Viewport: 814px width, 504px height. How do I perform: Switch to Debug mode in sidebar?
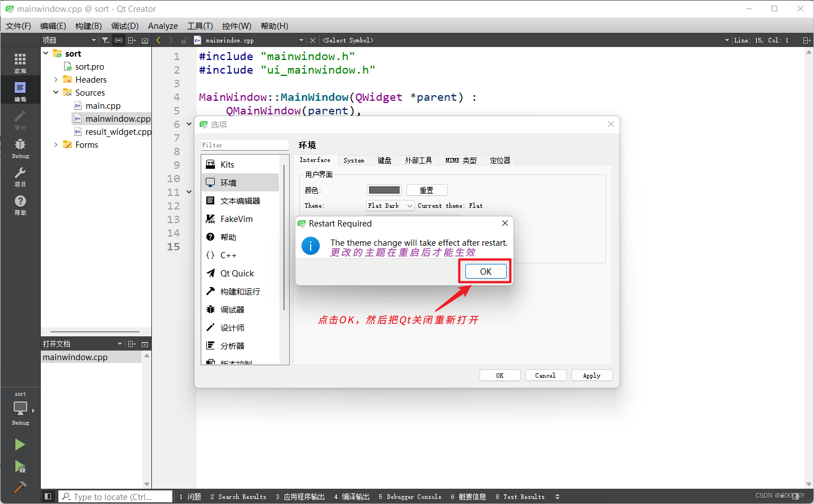pos(20,147)
